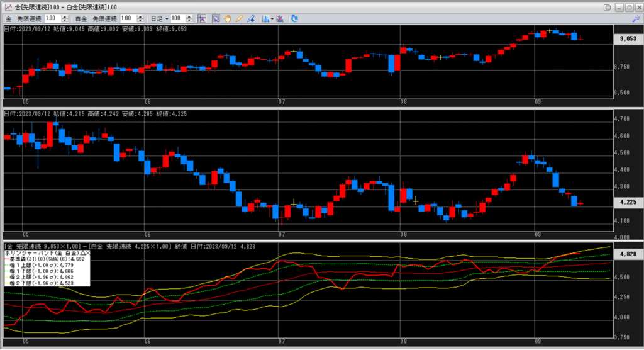Select the arrow pointer cursor tool

[x=216, y=18]
